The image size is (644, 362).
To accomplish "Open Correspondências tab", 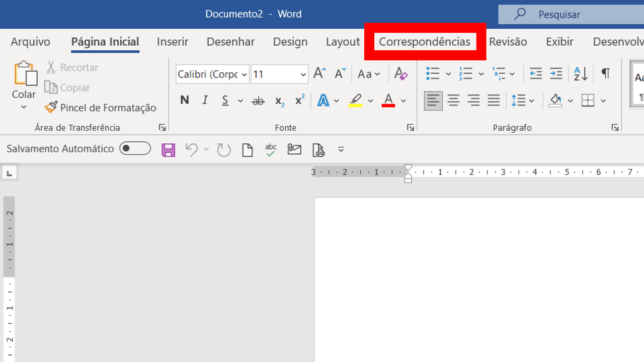I will coord(425,42).
